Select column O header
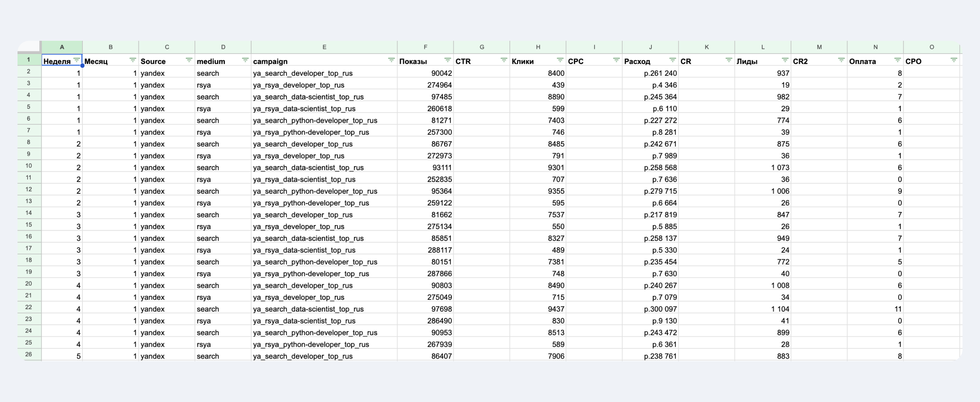 click(932, 47)
